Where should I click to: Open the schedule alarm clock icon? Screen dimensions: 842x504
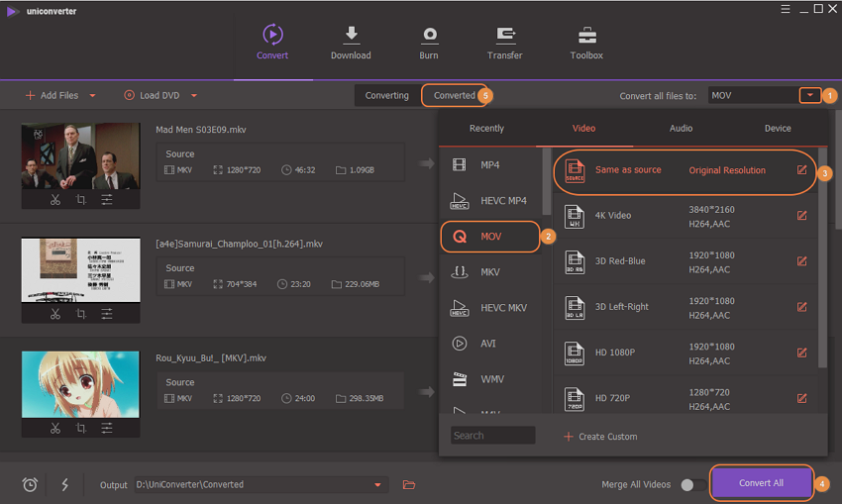(x=30, y=484)
